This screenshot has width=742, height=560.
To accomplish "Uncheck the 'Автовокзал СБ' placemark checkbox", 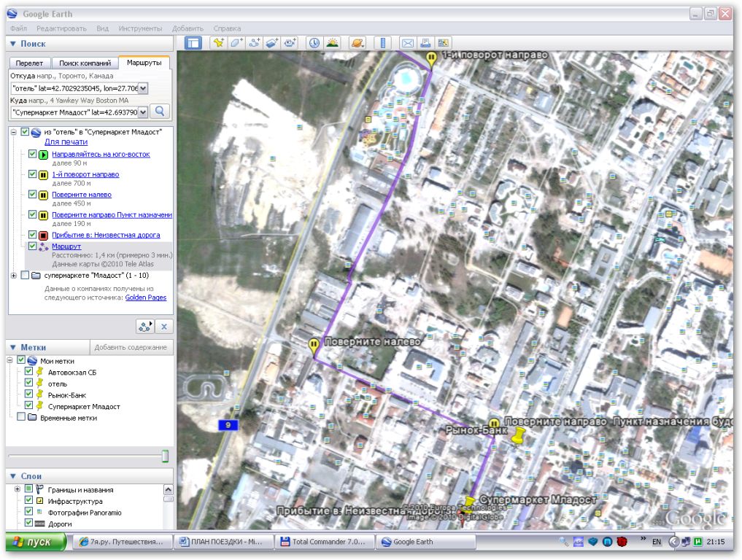I will 29,372.
